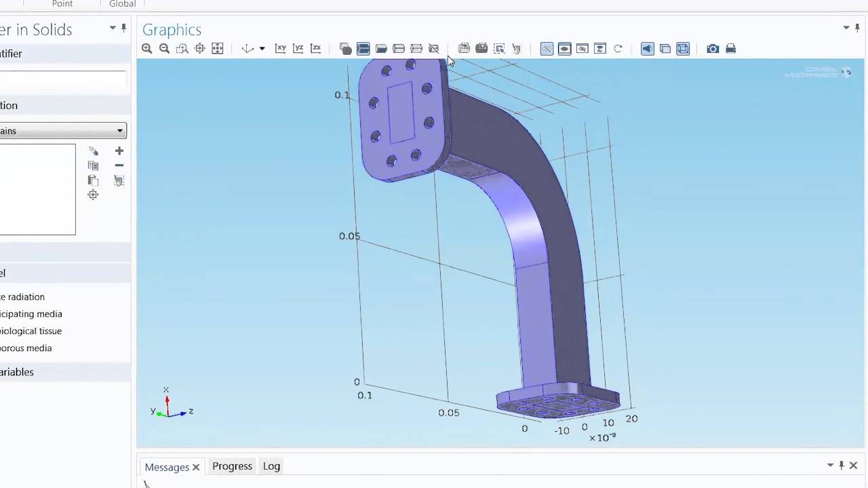Click the Point ribbon label
Viewport: 868px width, 488px height.
coord(62,4)
